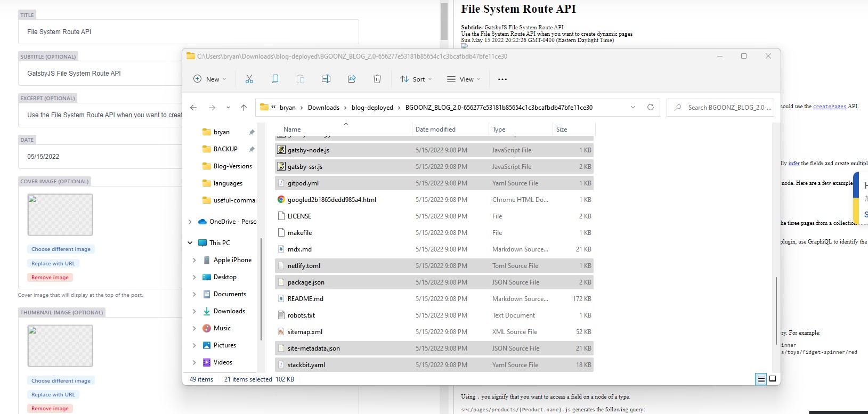Expand the Desktop tree node
The width and height of the screenshot is (868, 414).
pos(194,277)
